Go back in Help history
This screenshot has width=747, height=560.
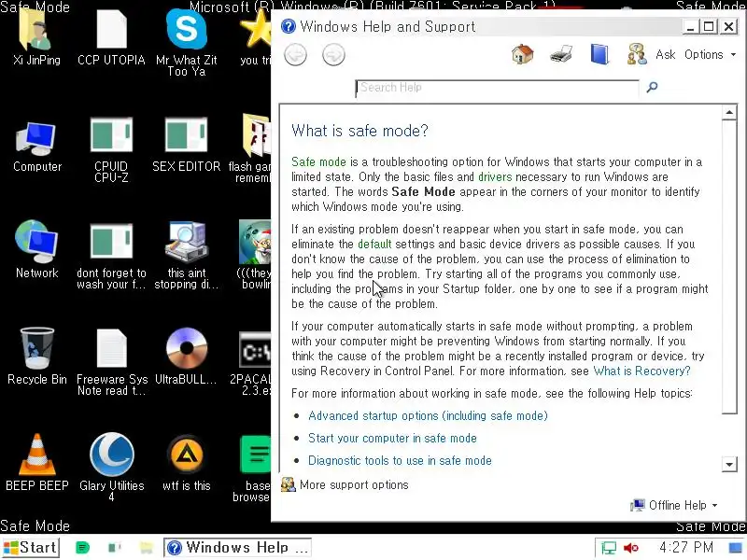pos(295,55)
